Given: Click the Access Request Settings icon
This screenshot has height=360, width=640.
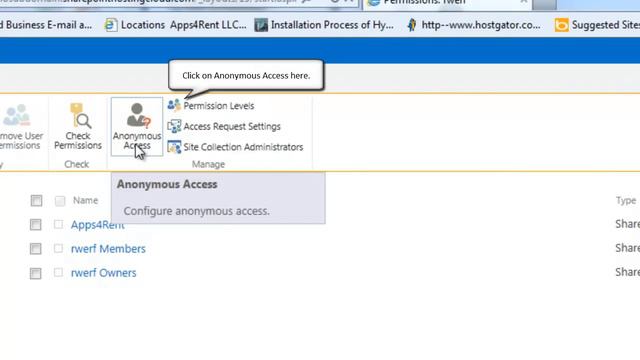Looking at the screenshot, I should [174, 126].
